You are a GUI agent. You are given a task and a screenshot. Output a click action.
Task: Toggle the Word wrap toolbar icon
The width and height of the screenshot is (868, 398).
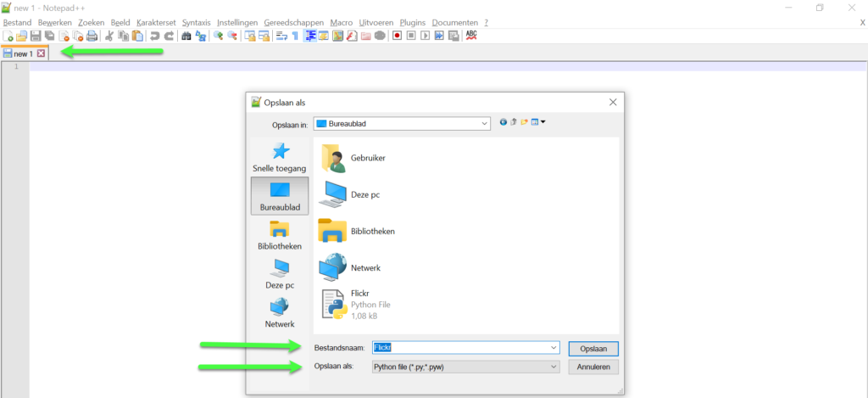pos(281,36)
